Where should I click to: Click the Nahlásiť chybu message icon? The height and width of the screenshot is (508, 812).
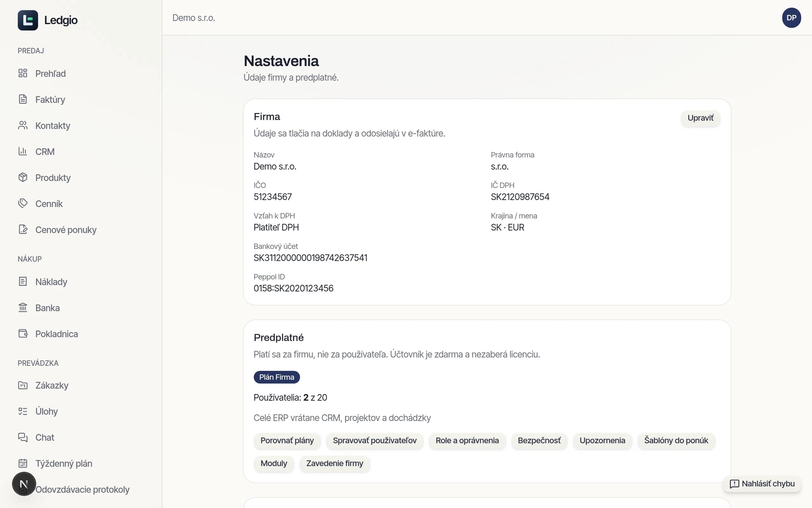[x=734, y=484]
